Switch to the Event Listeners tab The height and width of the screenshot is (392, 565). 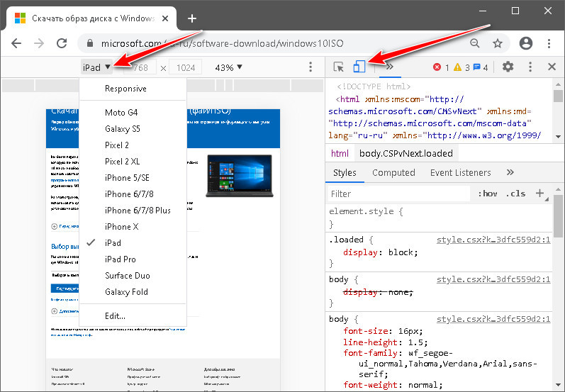click(460, 173)
